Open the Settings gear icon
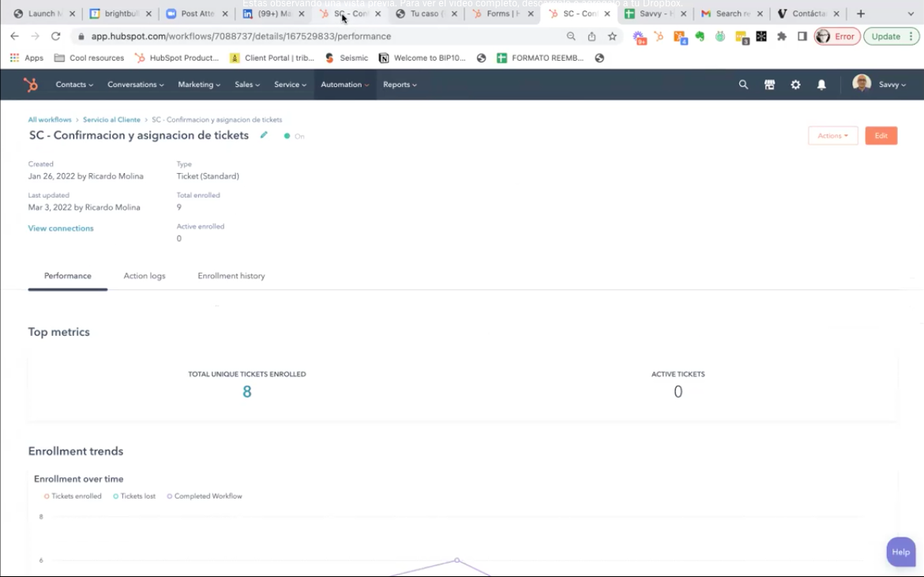 click(x=795, y=85)
